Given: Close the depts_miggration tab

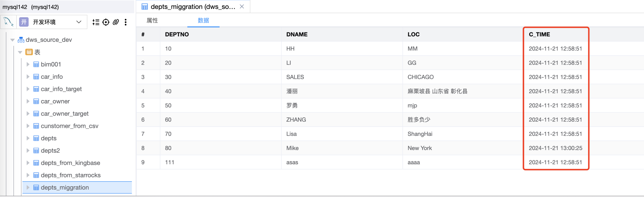Looking at the screenshot, I should (x=242, y=6).
